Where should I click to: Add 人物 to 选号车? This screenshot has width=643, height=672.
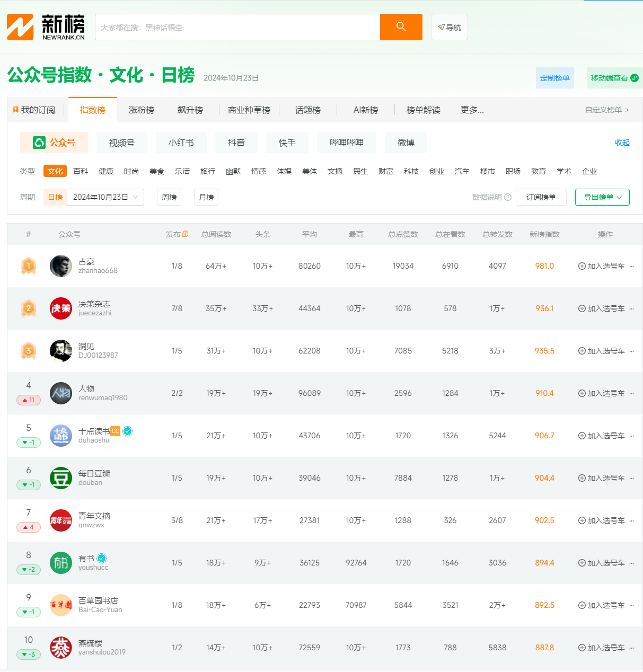(x=602, y=393)
